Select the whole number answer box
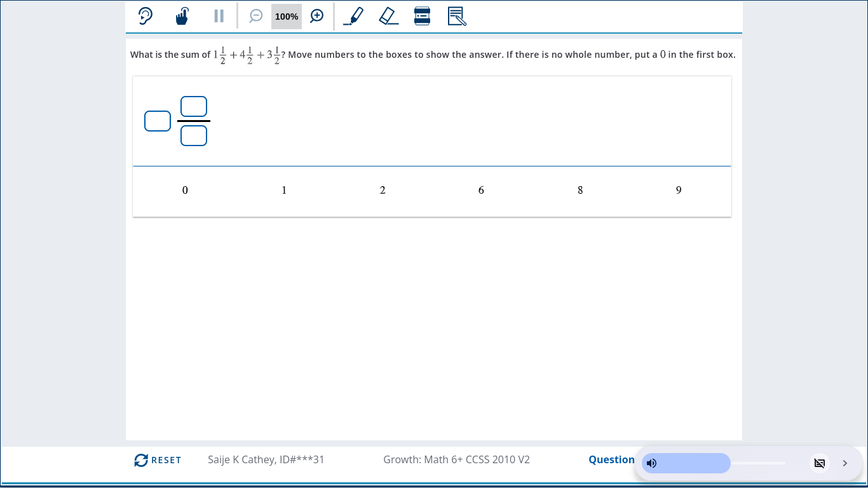The image size is (868, 488). (x=158, y=121)
